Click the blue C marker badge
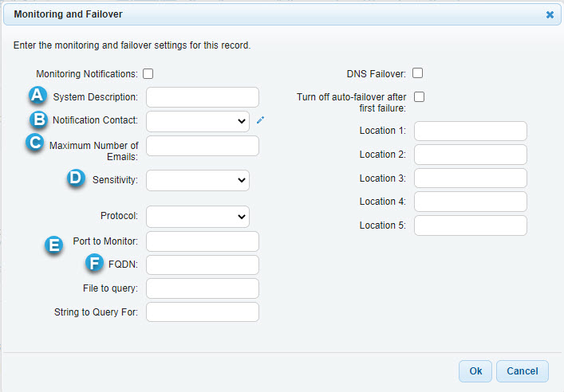Image resolution: width=564 pixels, height=392 pixels. 35,143
